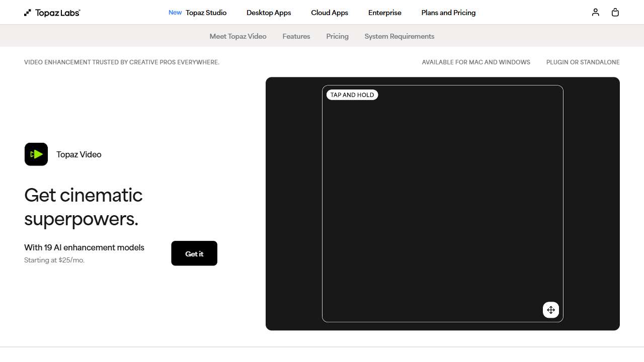View the System Requirements tab

[x=399, y=36]
